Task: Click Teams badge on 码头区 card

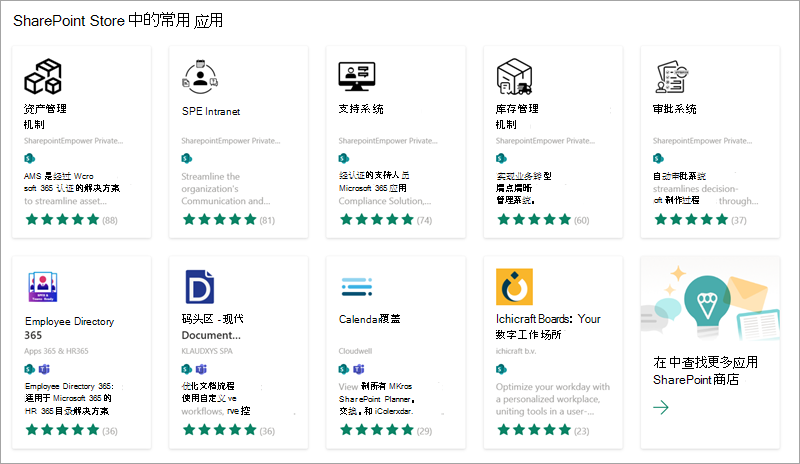Action: coord(202,369)
